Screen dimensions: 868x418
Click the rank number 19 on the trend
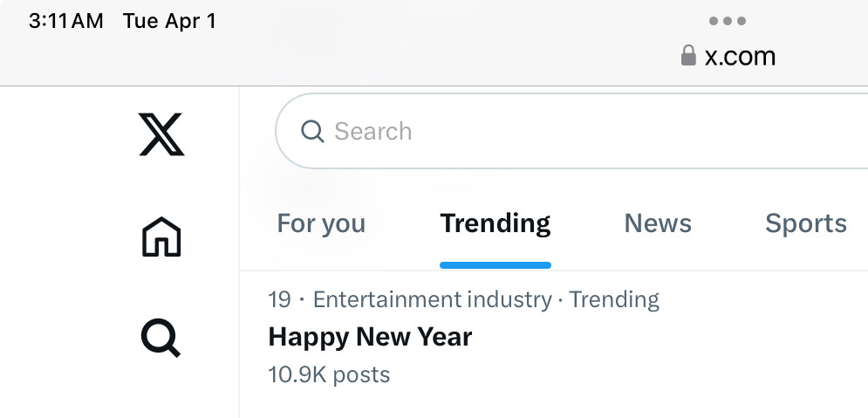(279, 299)
